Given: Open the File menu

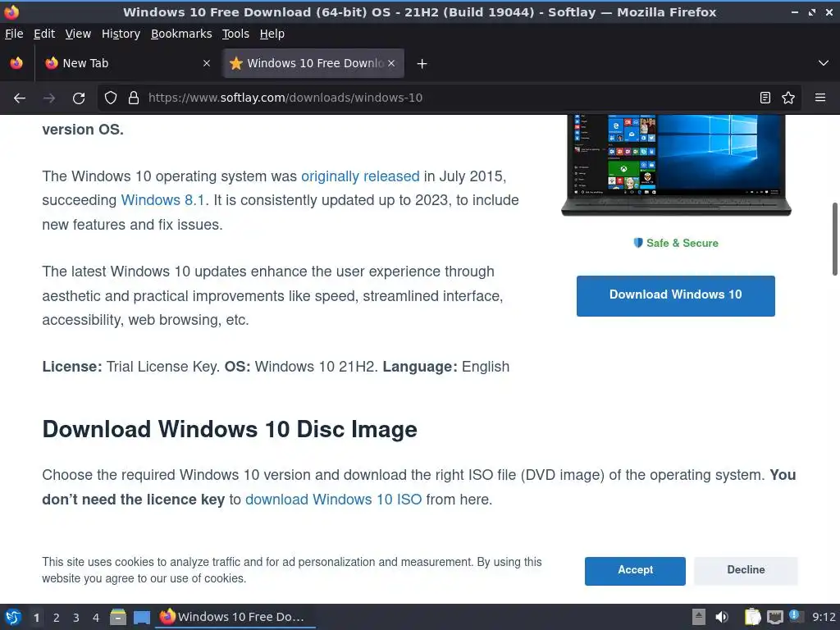Looking at the screenshot, I should (x=14, y=34).
